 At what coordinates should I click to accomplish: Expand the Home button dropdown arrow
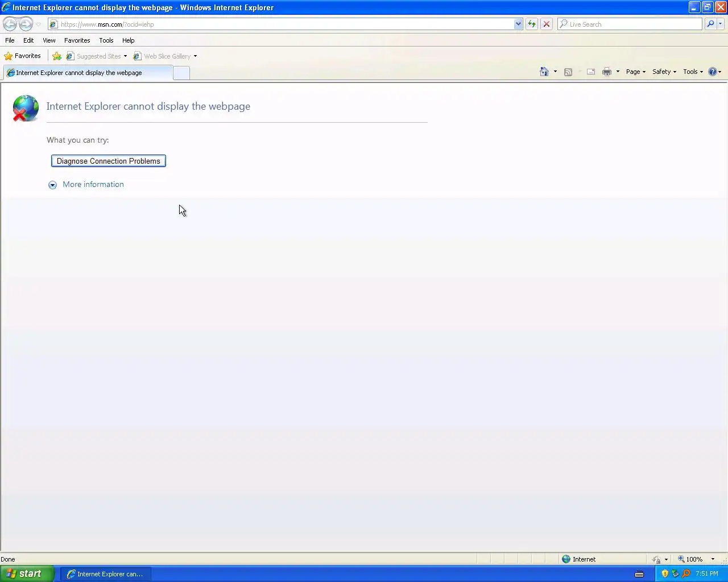pyautogui.click(x=555, y=72)
